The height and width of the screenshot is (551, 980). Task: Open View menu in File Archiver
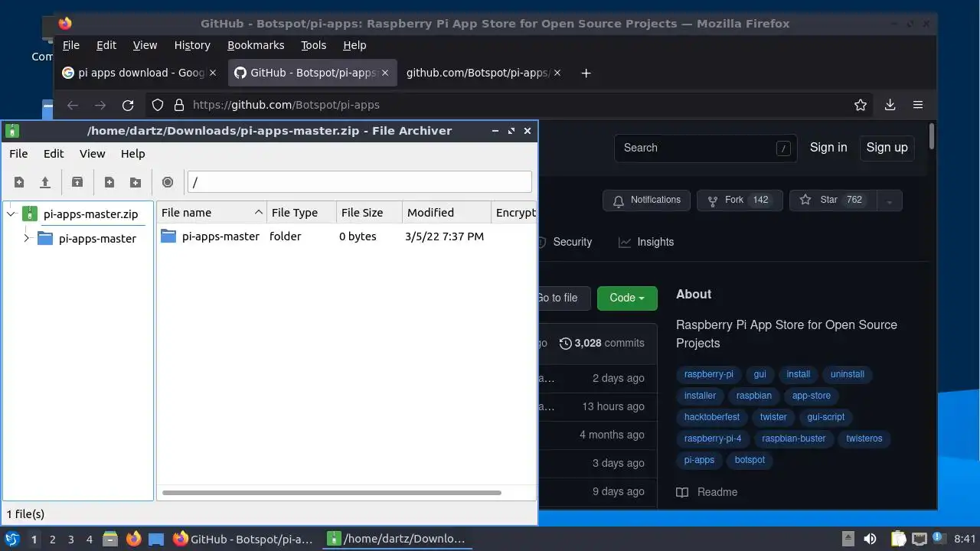coord(93,154)
